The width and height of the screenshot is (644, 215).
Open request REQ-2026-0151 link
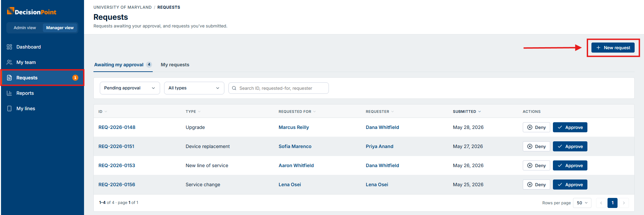(x=116, y=146)
